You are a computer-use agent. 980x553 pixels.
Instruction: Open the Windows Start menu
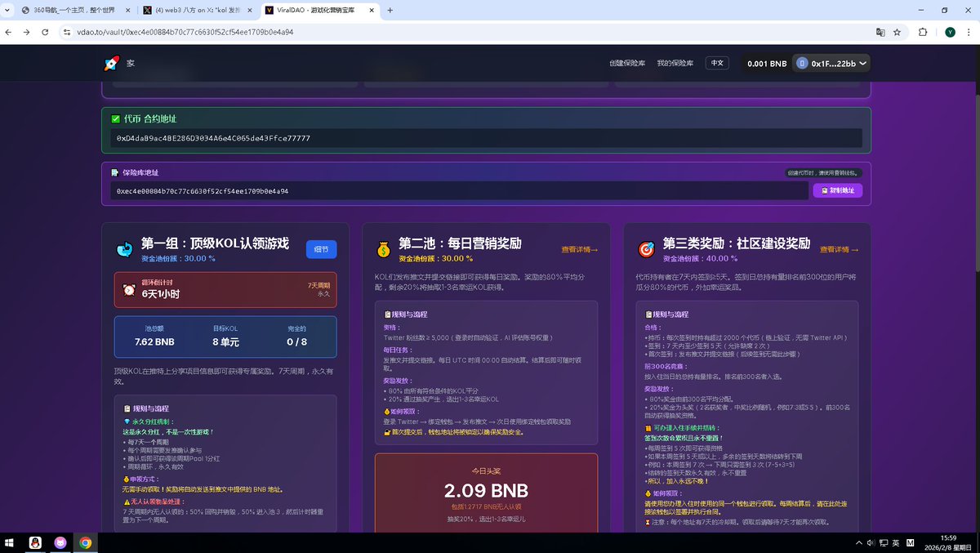(11, 542)
